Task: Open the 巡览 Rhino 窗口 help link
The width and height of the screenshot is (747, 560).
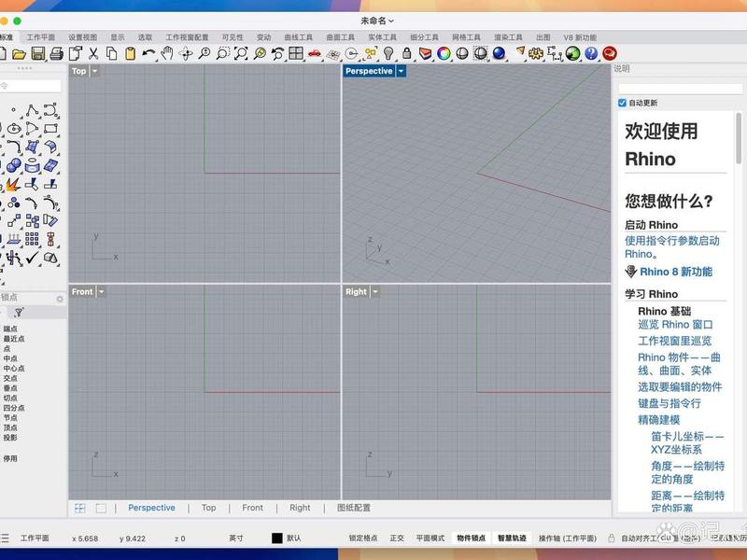Action: pyautogui.click(x=675, y=325)
